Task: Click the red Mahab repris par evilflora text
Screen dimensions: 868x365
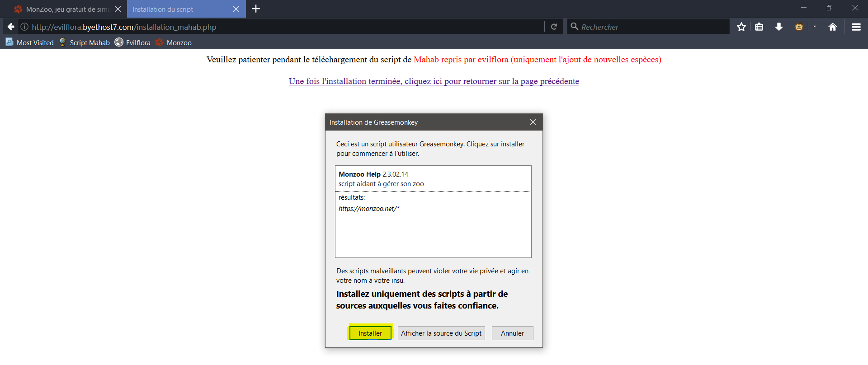Action: point(538,60)
